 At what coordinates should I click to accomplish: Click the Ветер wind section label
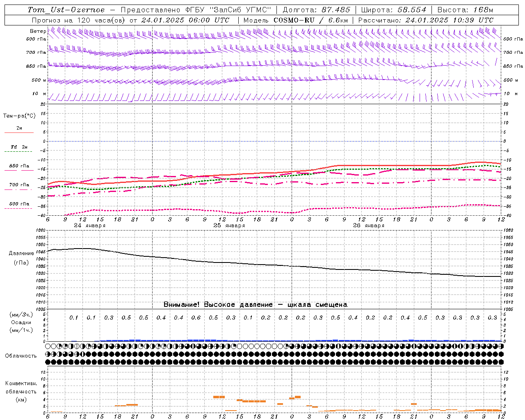pos(38,31)
